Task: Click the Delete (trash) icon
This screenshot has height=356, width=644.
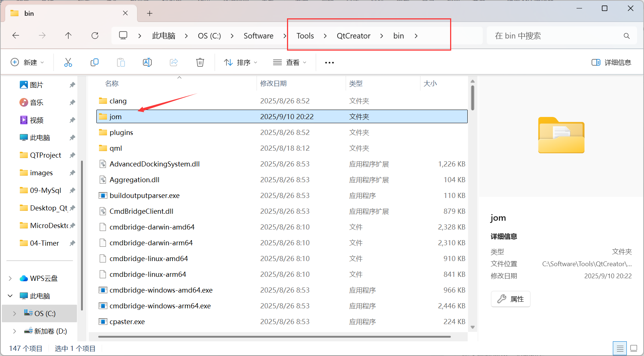Action: coord(200,62)
